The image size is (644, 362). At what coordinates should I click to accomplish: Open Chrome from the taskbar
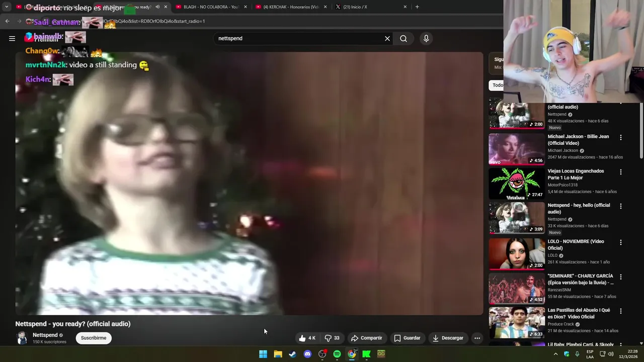pyautogui.click(x=352, y=354)
